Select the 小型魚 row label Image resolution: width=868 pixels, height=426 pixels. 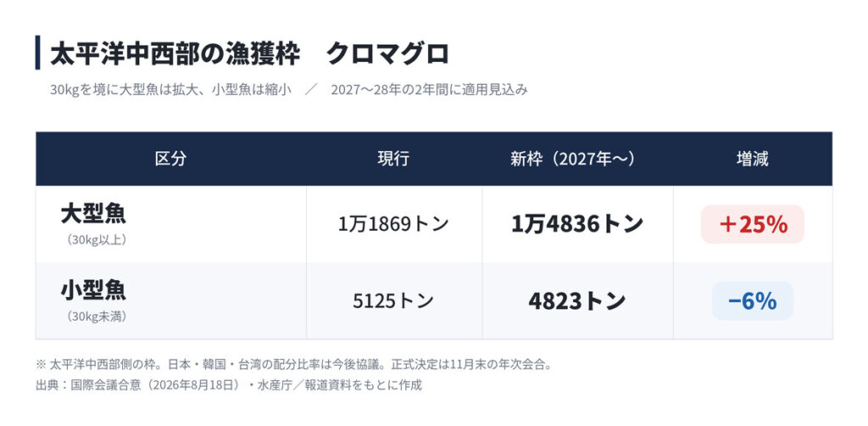coord(93,290)
